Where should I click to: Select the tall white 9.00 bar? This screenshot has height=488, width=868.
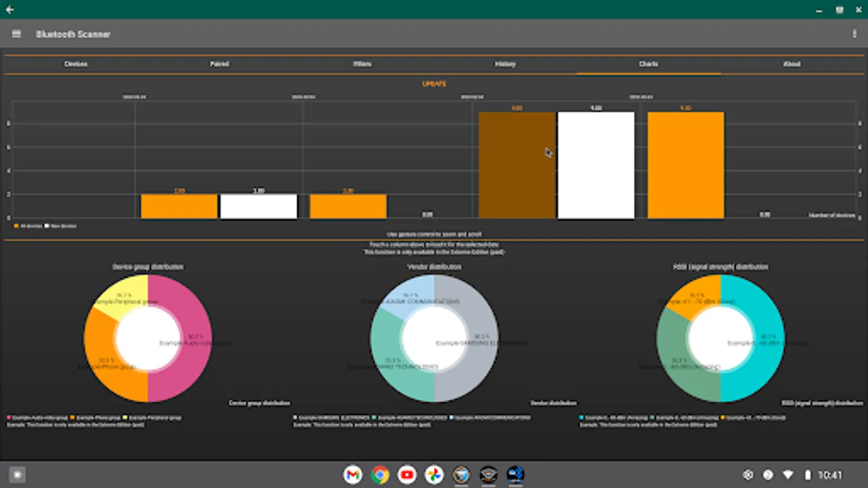pyautogui.click(x=596, y=165)
